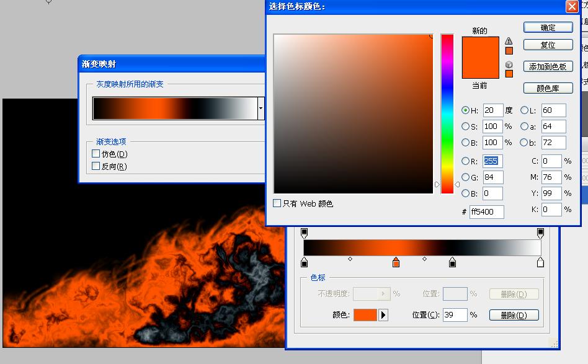This screenshot has height=364, width=588.
Task: Click the not-web-safe cube icon
Action: coord(509,64)
